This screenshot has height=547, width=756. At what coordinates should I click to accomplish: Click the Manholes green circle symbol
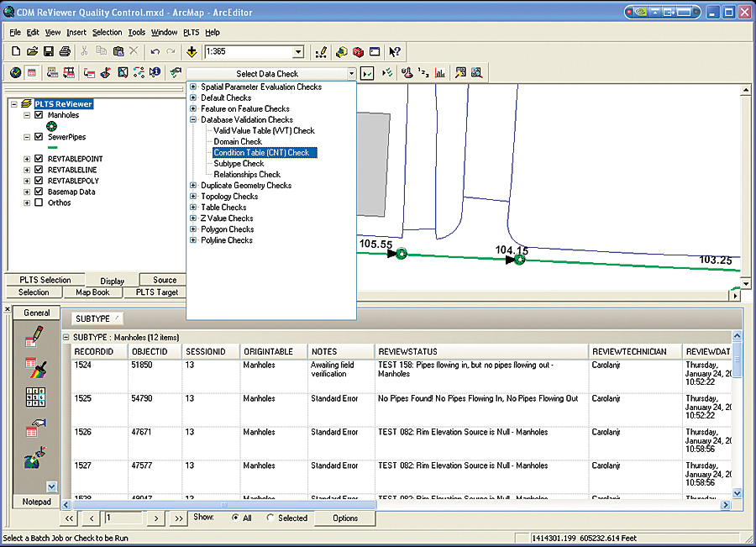(51, 126)
